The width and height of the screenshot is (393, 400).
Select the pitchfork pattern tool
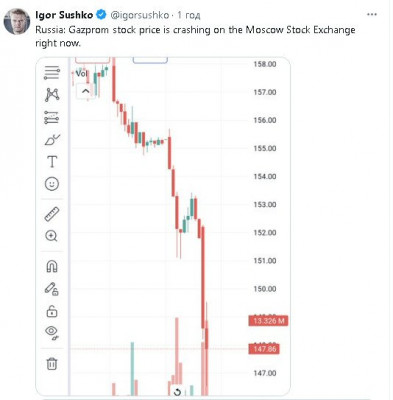point(52,95)
